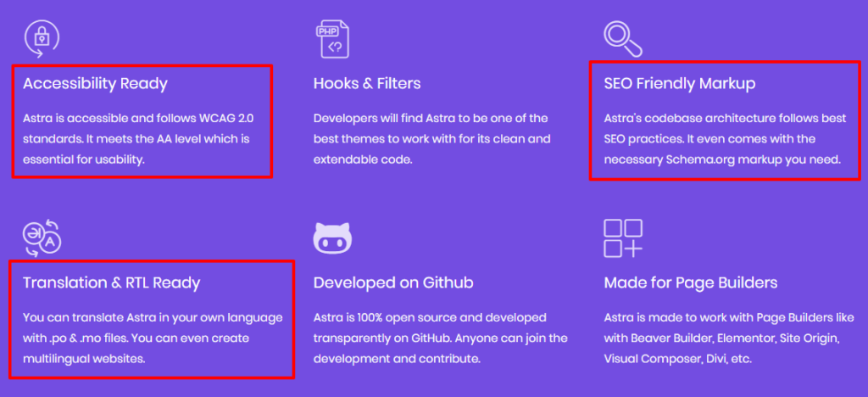Select the Hooks & Filters heading
This screenshot has width=868, height=397.
pos(367,84)
